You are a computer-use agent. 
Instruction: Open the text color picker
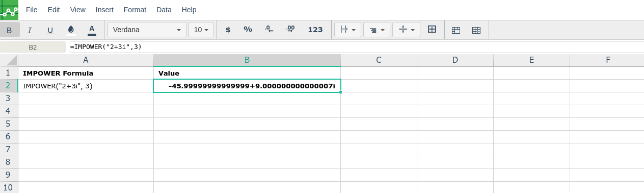[92, 30]
